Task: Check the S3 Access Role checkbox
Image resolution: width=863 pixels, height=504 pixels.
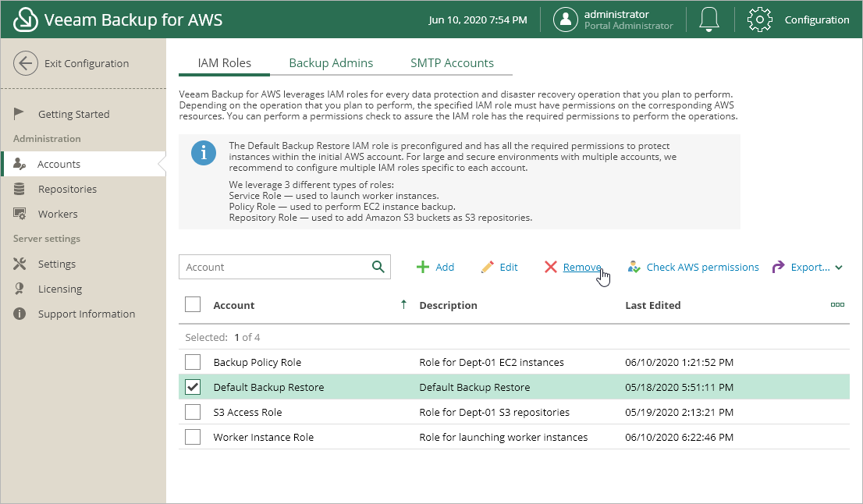Action: tap(193, 412)
